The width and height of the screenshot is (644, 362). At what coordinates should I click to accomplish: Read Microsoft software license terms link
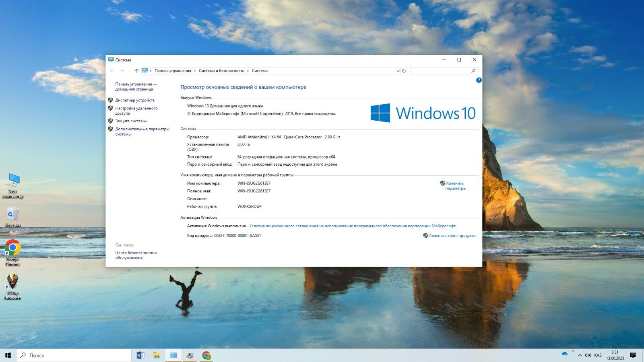(x=352, y=226)
